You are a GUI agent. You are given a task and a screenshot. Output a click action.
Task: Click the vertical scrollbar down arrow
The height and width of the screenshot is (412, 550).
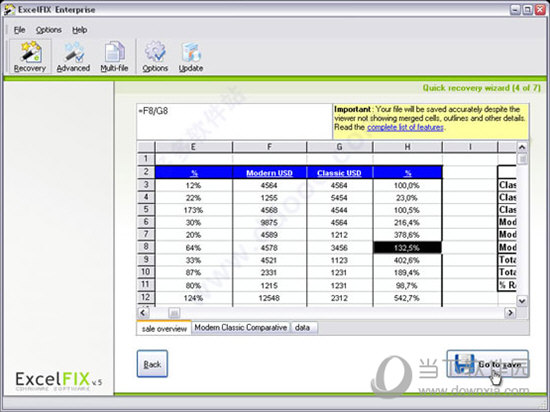(x=522, y=300)
